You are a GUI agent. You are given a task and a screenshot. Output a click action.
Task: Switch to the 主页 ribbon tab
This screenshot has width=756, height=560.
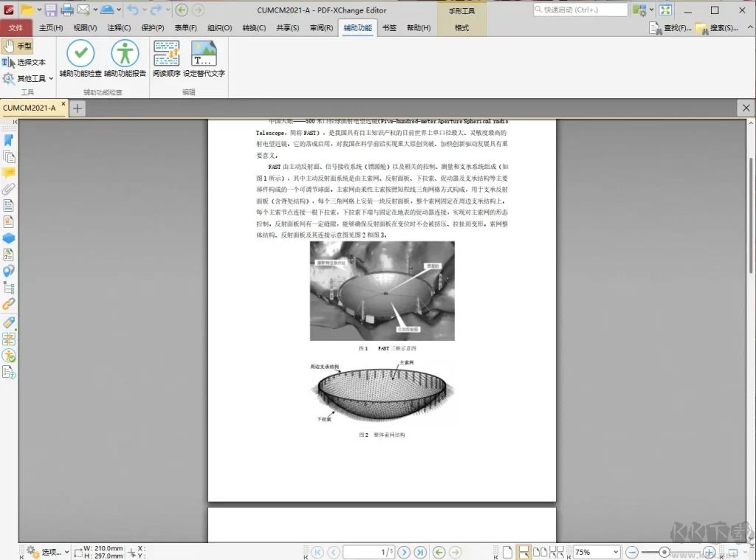coord(50,27)
